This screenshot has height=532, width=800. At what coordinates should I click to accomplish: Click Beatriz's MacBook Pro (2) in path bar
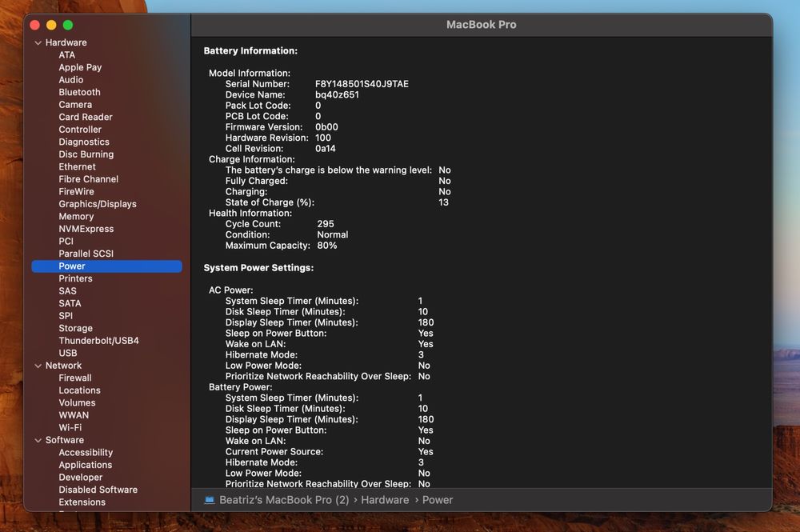[284, 500]
